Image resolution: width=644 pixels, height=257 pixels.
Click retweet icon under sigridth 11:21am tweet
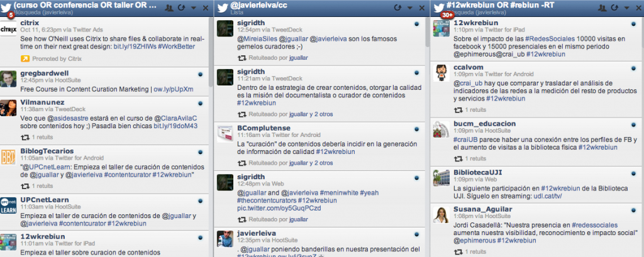coord(242,114)
